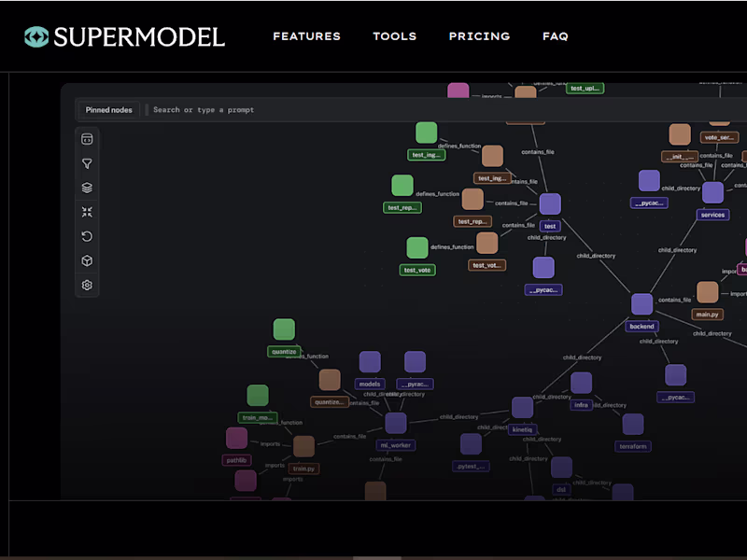
Task: Select the green test_ing... function node
Action: (x=427, y=133)
